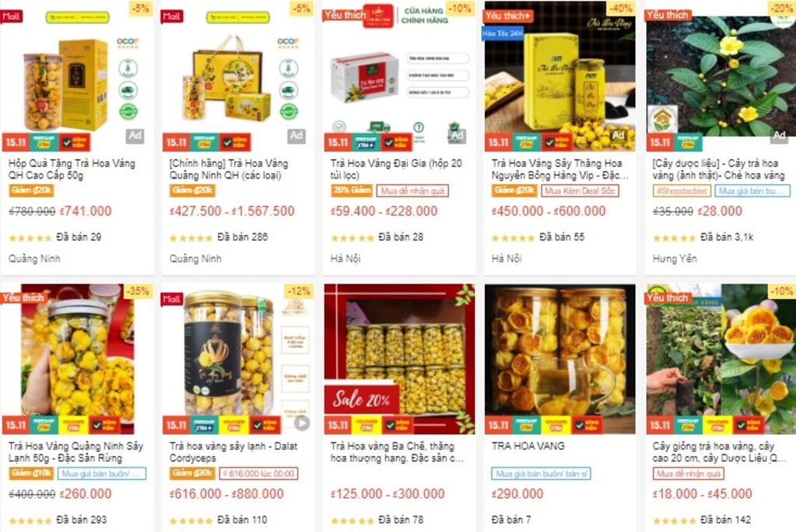Open the Hộp Quà Tặng Trà Hoa Vàng QH title
The width and height of the screenshot is (796, 532).
pyautogui.click(x=72, y=169)
